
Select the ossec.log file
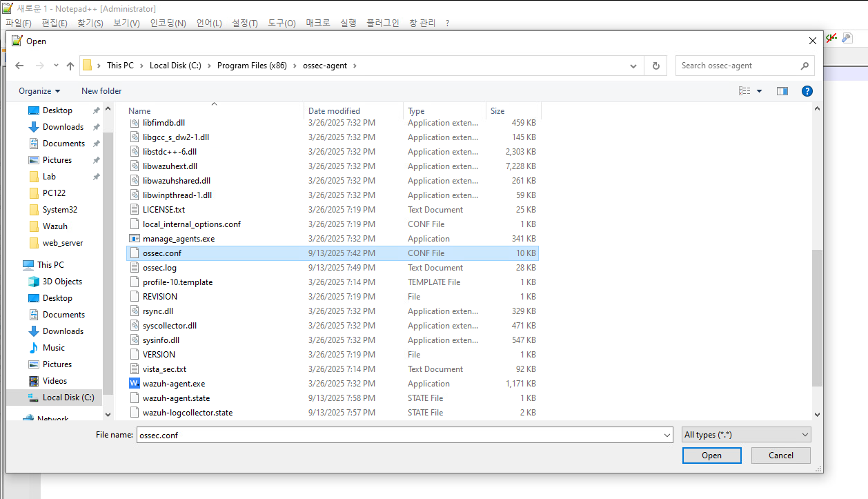coord(332,268)
